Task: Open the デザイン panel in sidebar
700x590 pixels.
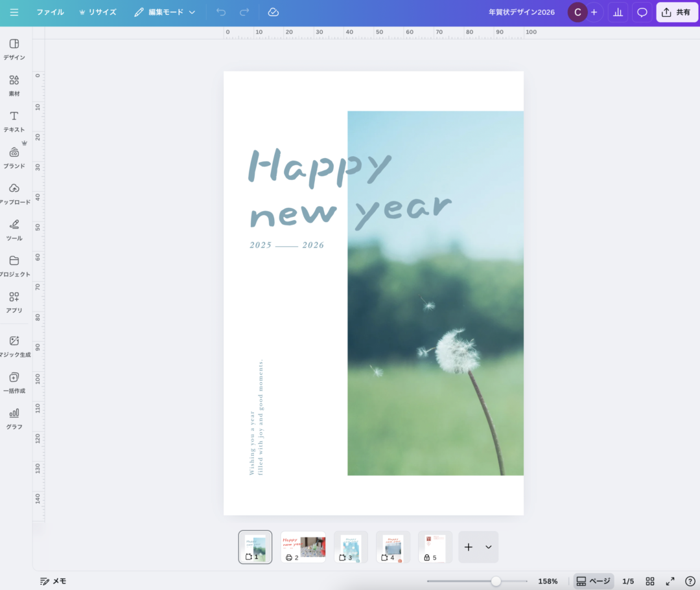Action: (14, 49)
